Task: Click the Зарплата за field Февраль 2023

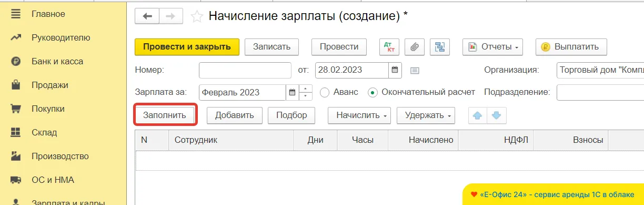Action: click(243, 92)
